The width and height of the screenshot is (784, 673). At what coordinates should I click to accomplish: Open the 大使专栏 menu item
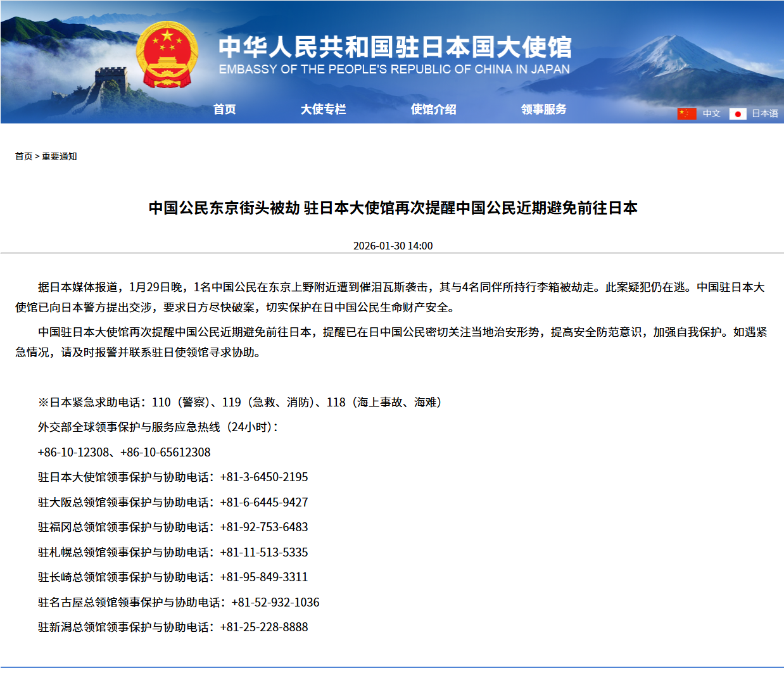[323, 110]
